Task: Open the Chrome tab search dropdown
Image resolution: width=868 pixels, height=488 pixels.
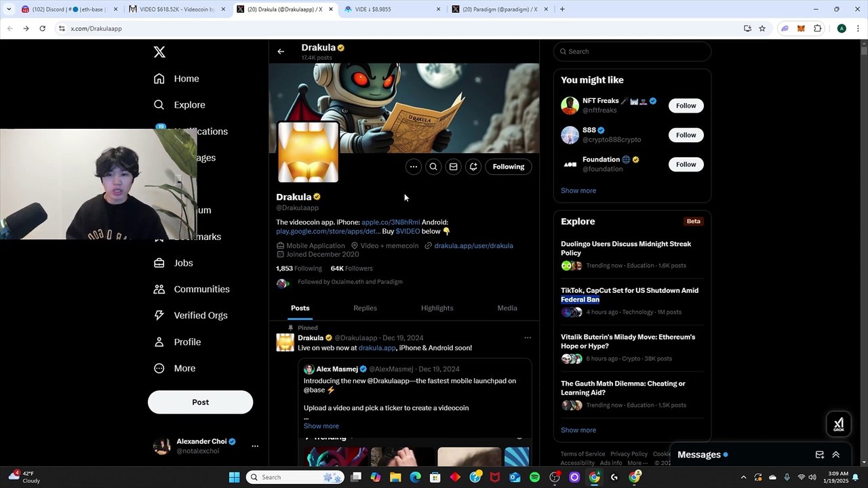Action: (9, 9)
